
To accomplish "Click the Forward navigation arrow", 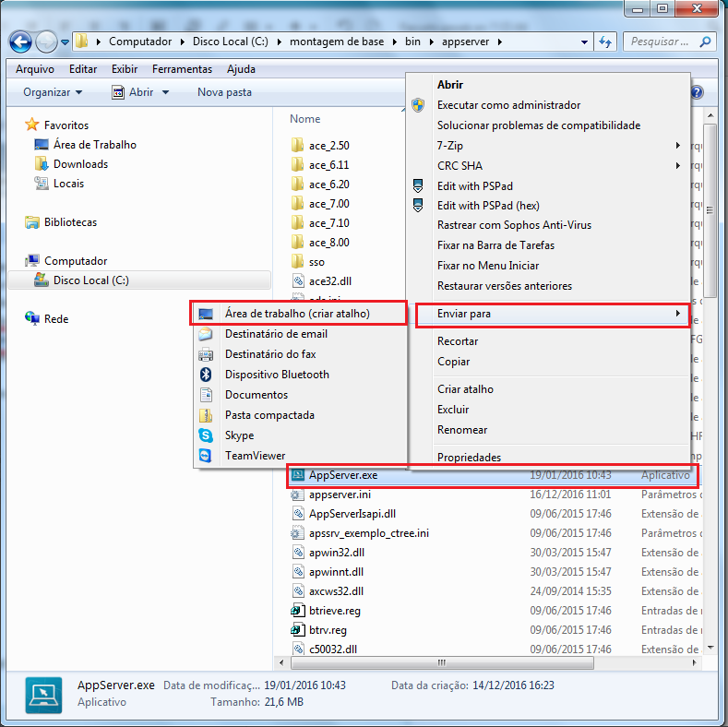I will coord(46,42).
